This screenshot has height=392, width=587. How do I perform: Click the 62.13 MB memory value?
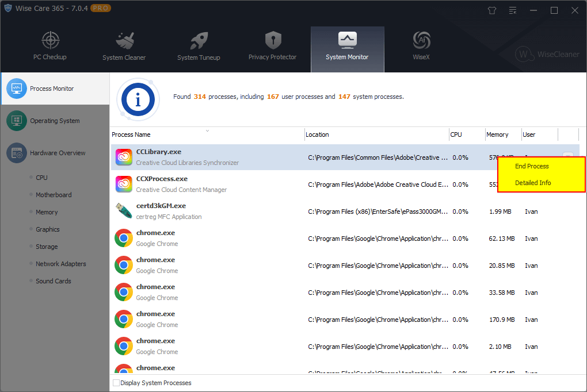(x=502, y=239)
